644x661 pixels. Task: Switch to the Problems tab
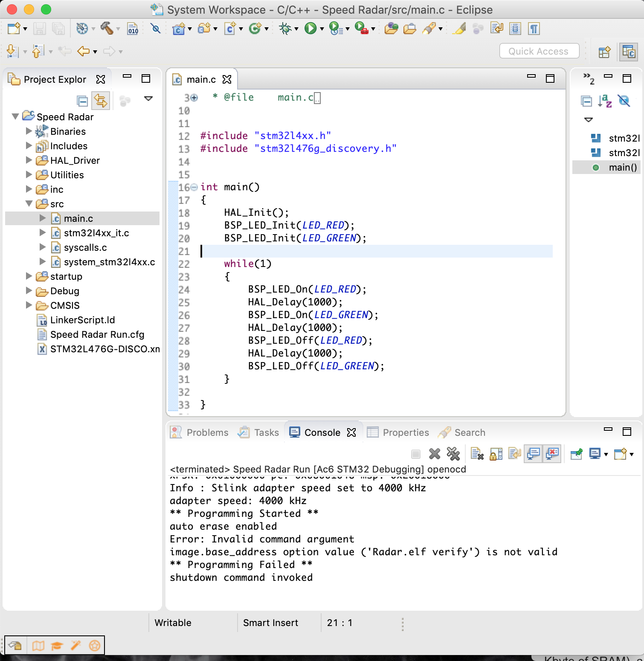[x=207, y=432]
